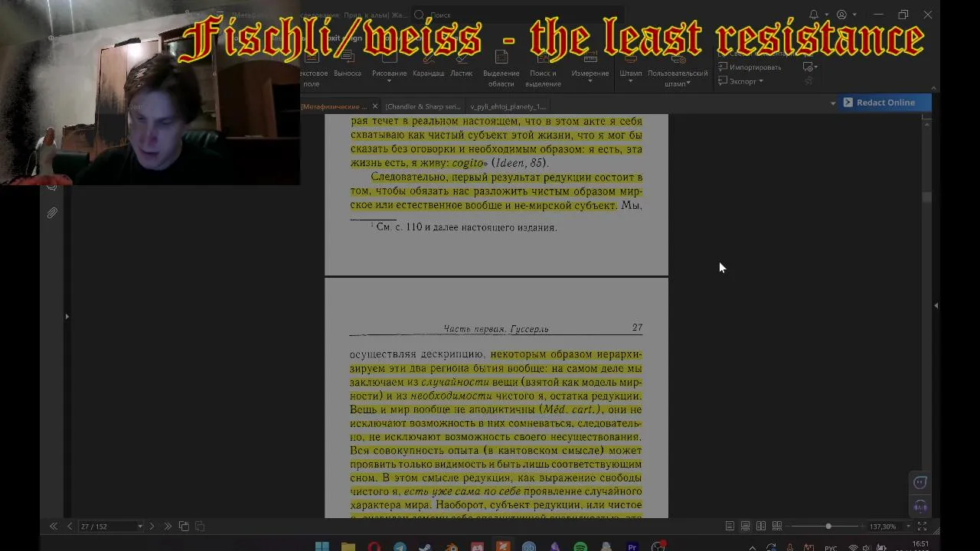Screen dimensions: 980x551
Task: Switch to the Chandler & Sharp document tab
Action: tap(423, 106)
